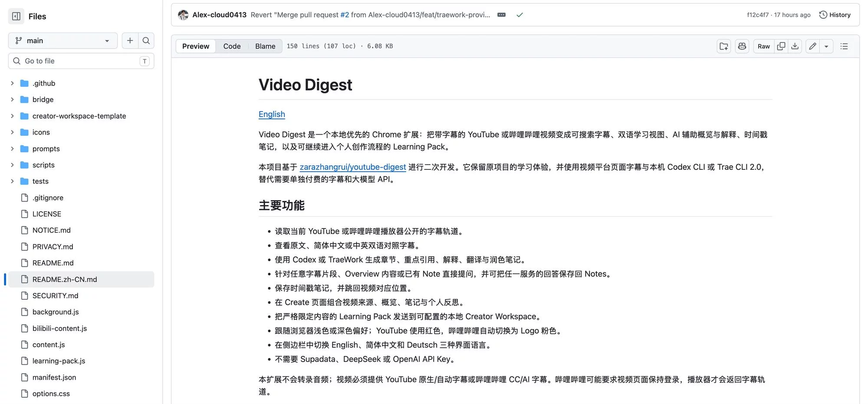Viewport: 868px width, 404px height.
Task: Click the green commit status checkmark
Action: pos(519,15)
